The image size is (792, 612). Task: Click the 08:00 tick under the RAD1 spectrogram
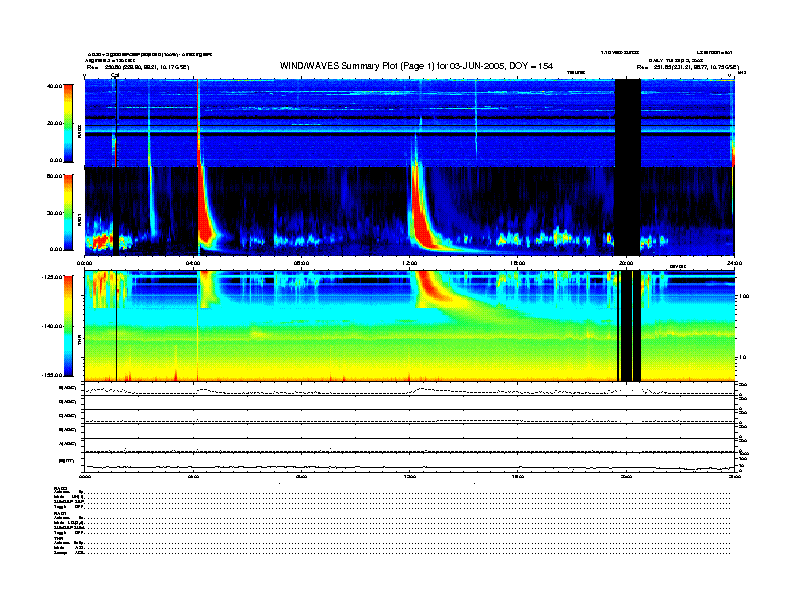(301, 263)
